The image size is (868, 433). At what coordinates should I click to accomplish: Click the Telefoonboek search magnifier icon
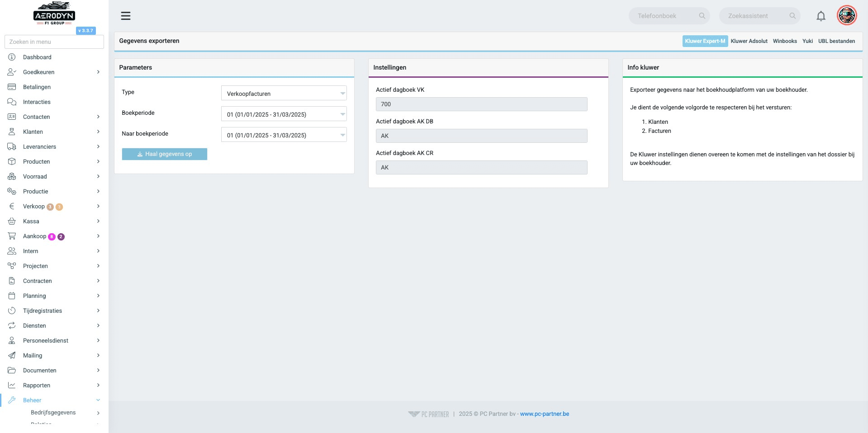(x=702, y=16)
